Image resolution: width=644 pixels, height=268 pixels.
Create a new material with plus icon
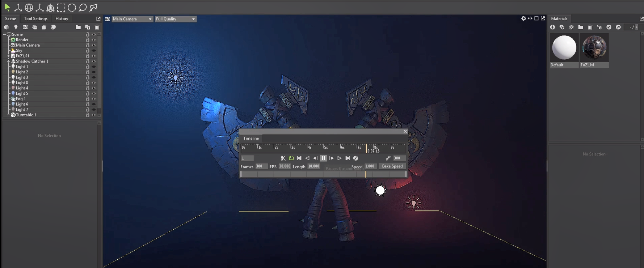(x=552, y=27)
